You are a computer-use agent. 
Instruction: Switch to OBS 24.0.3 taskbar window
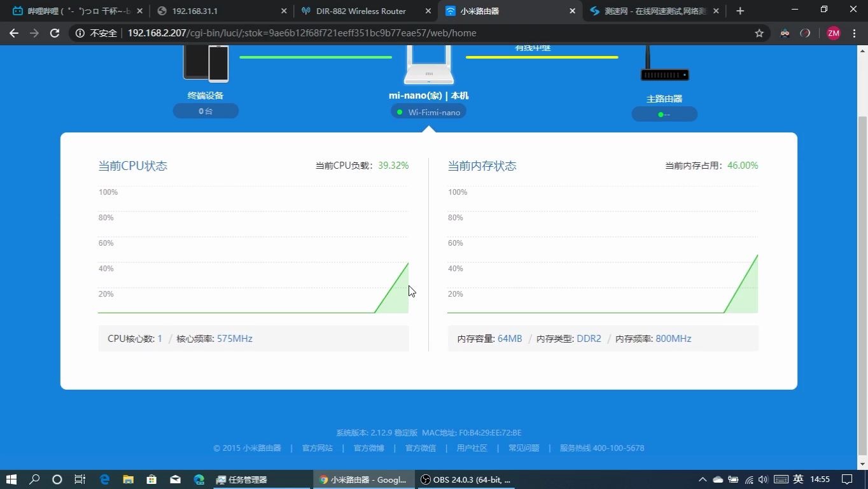[466, 479]
